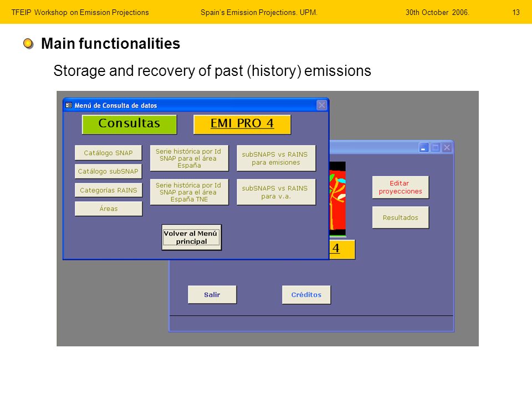Click the form icon in Menú de Consulta title bar

pyautogui.click(x=69, y=105)
